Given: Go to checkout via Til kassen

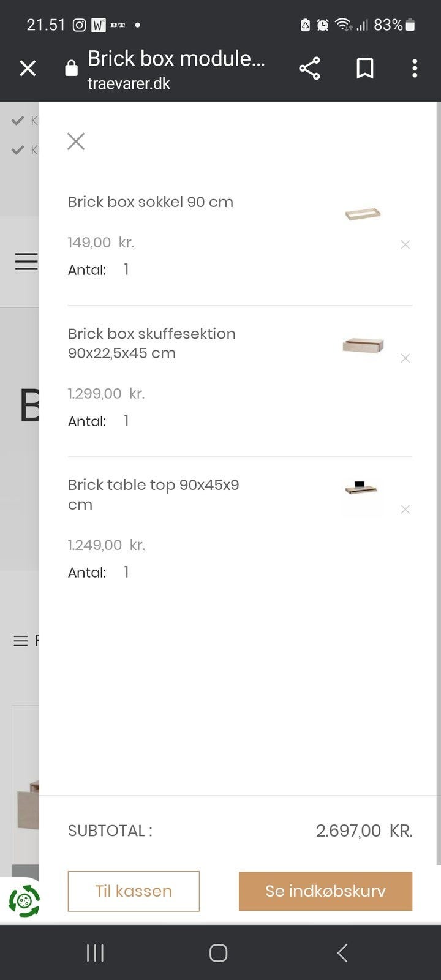Looking at the screenshot, I should click(134, 891).
